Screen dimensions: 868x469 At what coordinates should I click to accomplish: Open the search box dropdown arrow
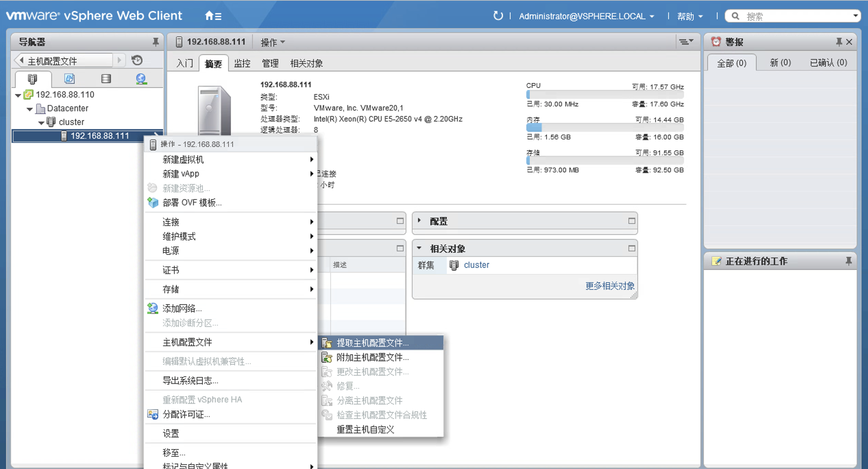point(855,16)
